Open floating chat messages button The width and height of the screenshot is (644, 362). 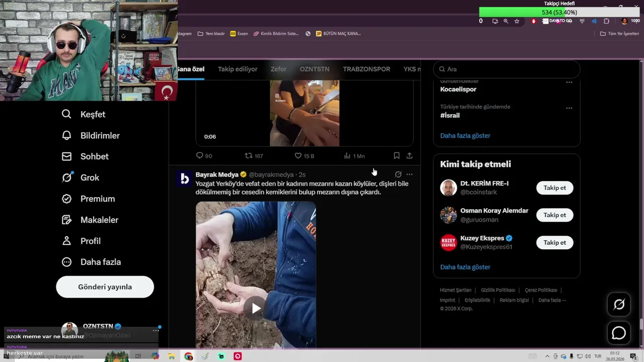click(619, 333)
